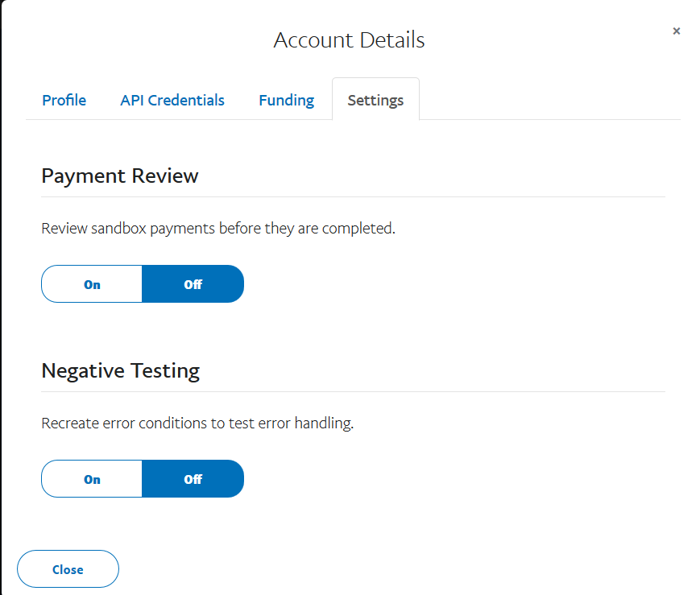Enable Negative Testing with On
The height and width of the screenshot is (595, 700).
[x=92, y=479]
